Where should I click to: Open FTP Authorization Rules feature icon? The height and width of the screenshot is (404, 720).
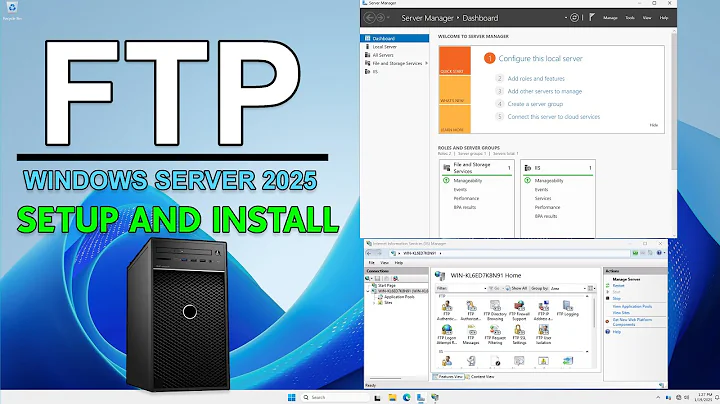coord(471,310)
